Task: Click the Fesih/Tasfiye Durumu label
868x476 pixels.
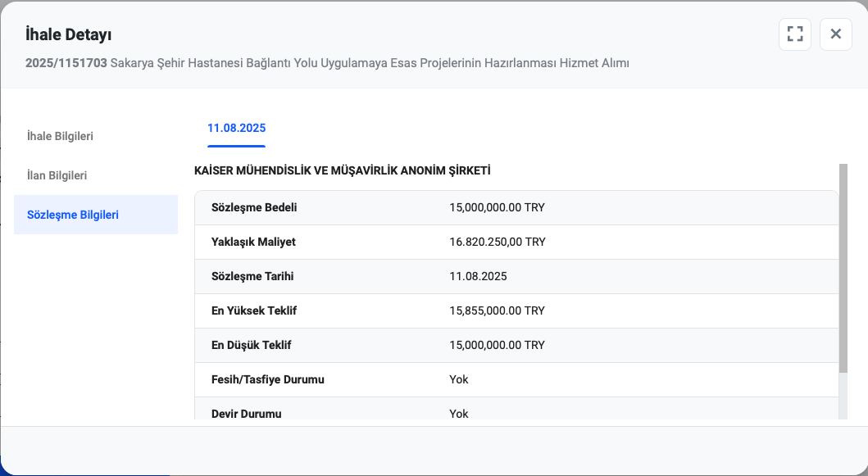Action: 268,379
